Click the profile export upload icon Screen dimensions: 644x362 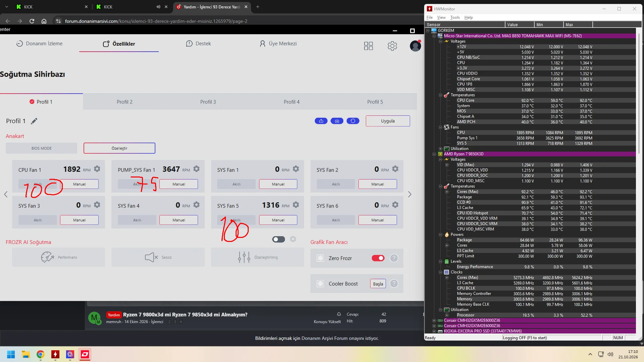pos(321,121)
